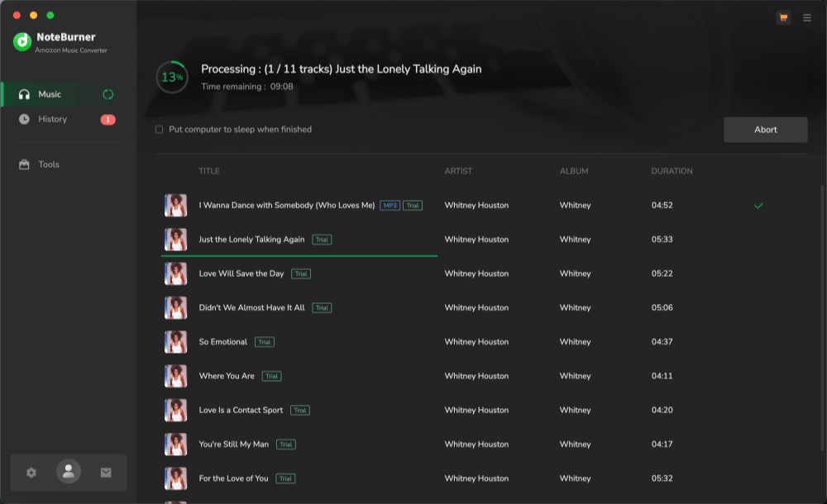Viewport: 827px width, 504px height.
Task: Open settings with the gear icon
Action: [x=31, y=473]
